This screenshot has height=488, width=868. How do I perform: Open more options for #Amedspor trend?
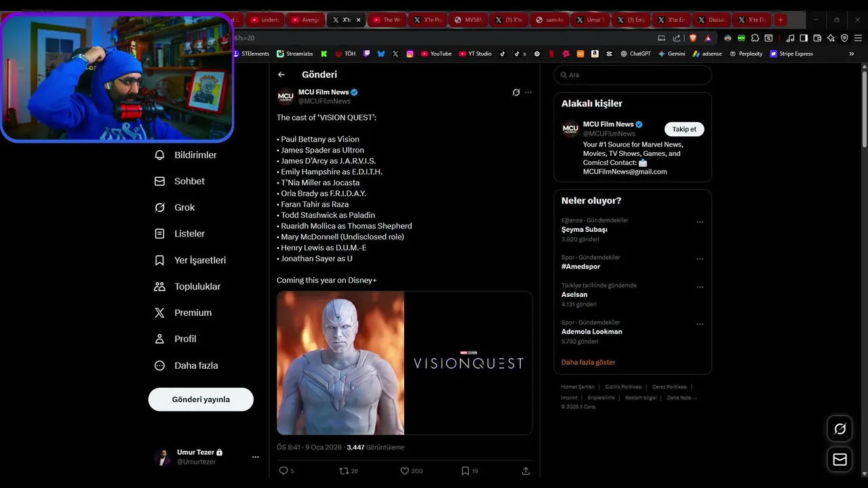(x=700, y=260)
